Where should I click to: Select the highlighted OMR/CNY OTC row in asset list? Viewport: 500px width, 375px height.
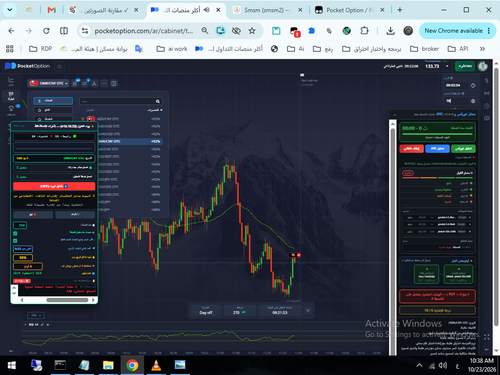point(130,142)
